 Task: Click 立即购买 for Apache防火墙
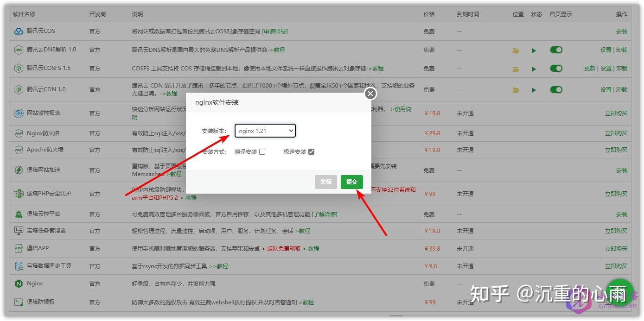pos(616,150)
